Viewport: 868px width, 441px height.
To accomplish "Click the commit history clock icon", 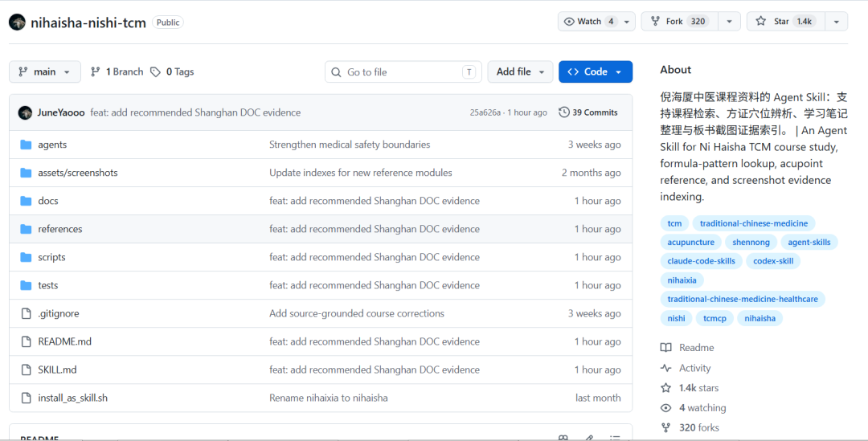I will click(x=563, y=112).
